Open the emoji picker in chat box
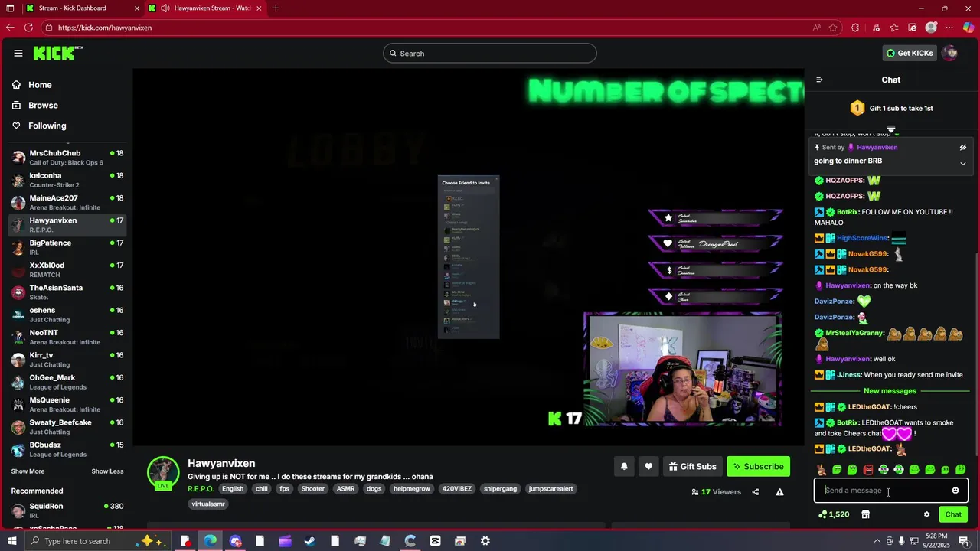Image resolution: width=980 pixels, height=551 pixels. pyautogui.click(x=955, y=491)
